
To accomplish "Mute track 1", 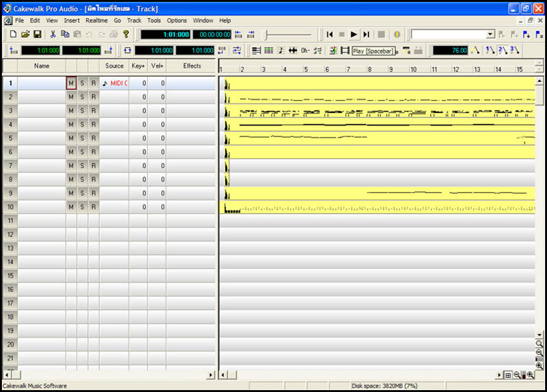I will click(71, 83).
